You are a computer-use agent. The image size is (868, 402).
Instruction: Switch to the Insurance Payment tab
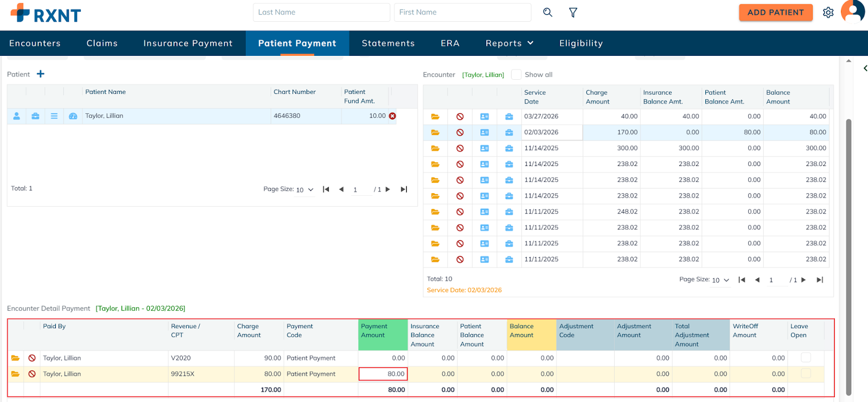188,43
